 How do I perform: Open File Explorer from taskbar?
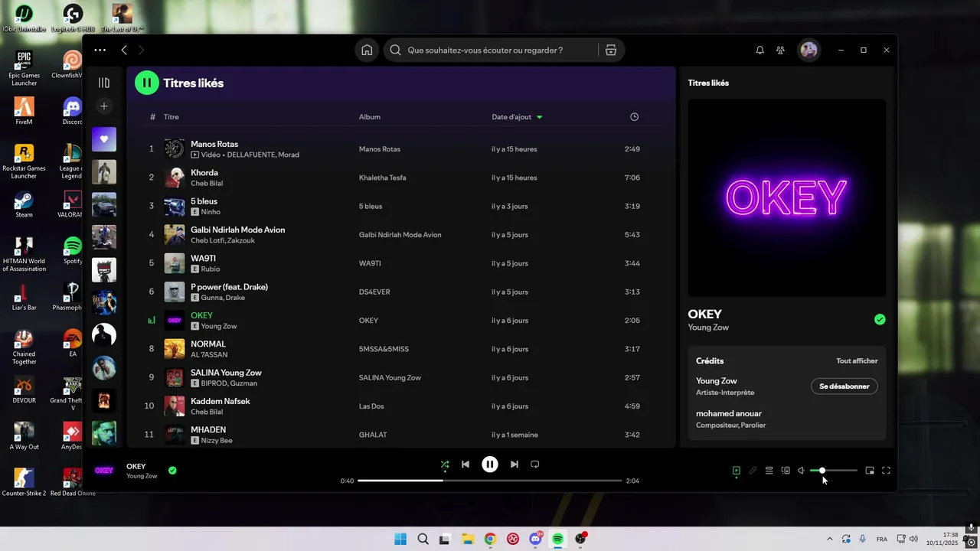pos(468,539)
